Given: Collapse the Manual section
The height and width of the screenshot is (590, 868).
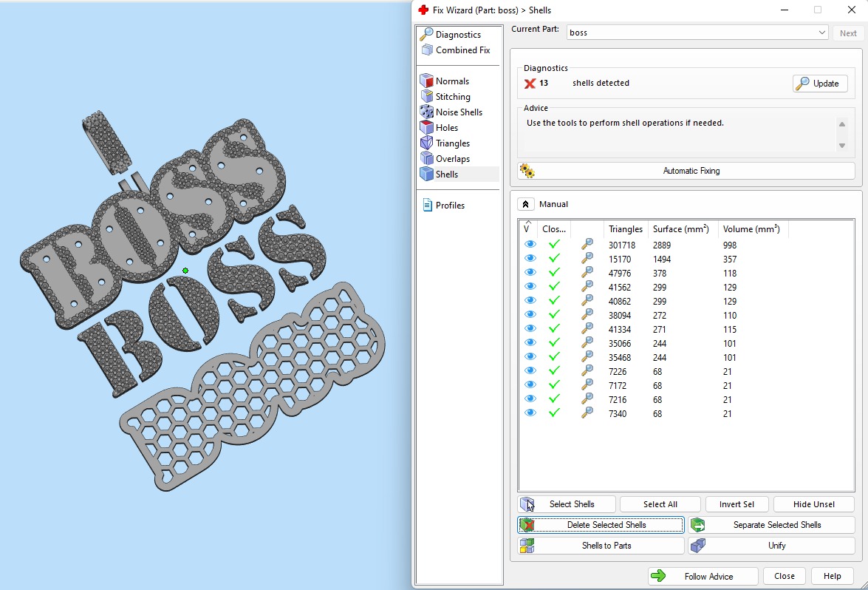Looking at the screenshot, I should pyautogui.click(x=525, y=204).
